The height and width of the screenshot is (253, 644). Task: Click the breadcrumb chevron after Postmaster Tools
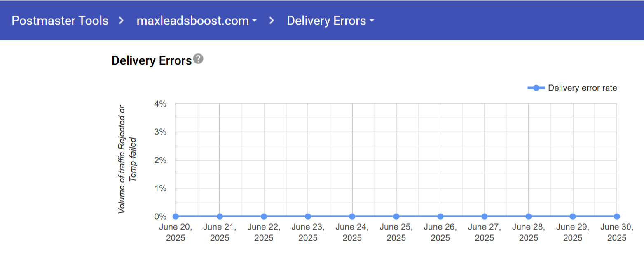[121, 21]
